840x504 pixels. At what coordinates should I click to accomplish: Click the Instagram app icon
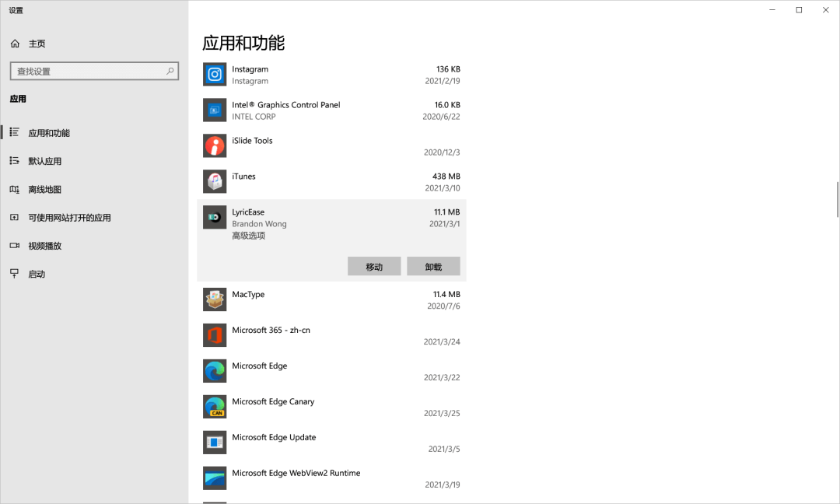tap(215, 75)
